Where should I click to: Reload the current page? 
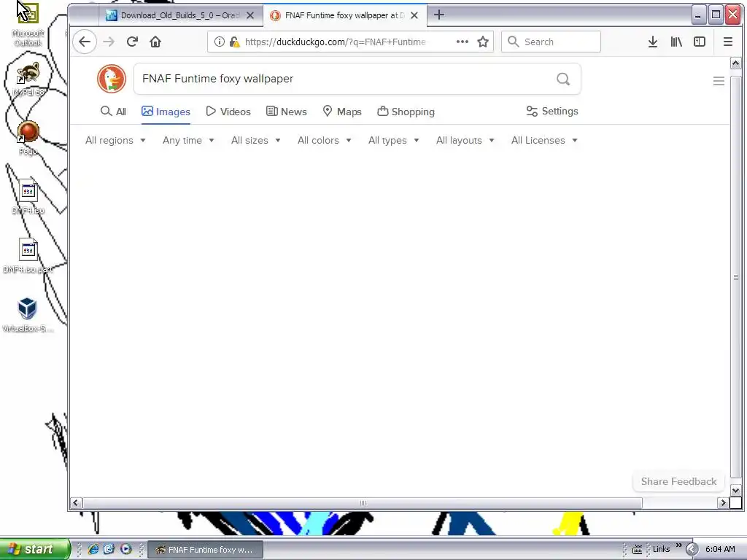[x=133, y=42]
